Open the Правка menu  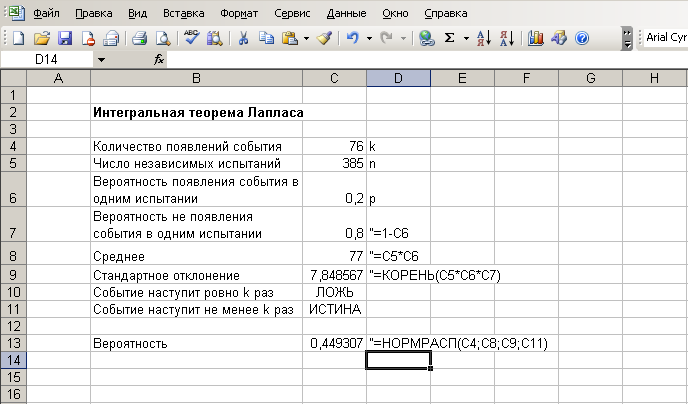click(93, 13)
